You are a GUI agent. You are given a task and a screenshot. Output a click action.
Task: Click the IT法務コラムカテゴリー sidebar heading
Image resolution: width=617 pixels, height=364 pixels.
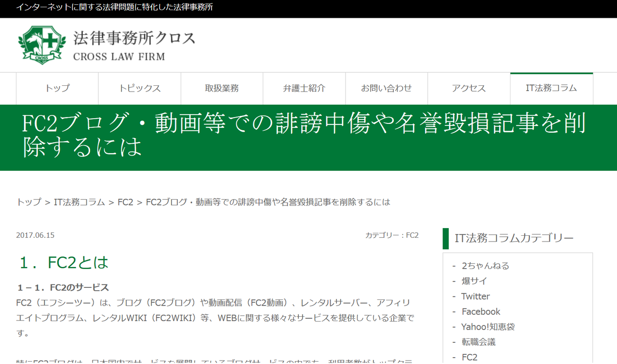pos(514,238)
